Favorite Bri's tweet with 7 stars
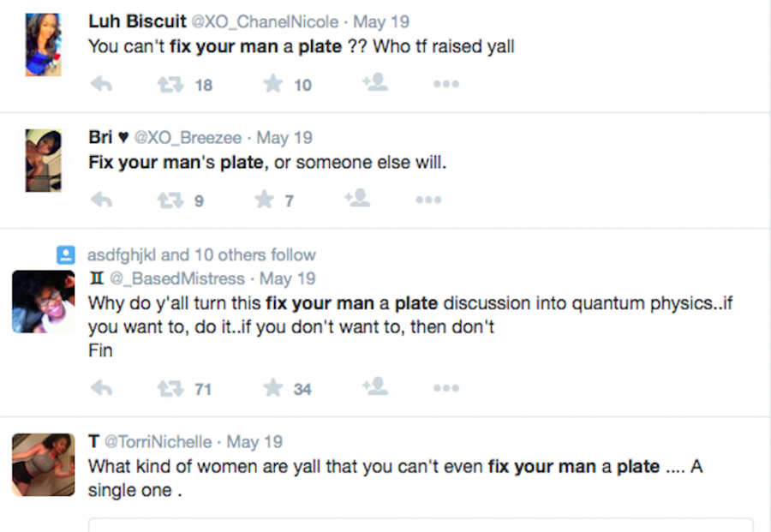The height and width of the screenshot is (532, 771). click(x=265, y=200)
